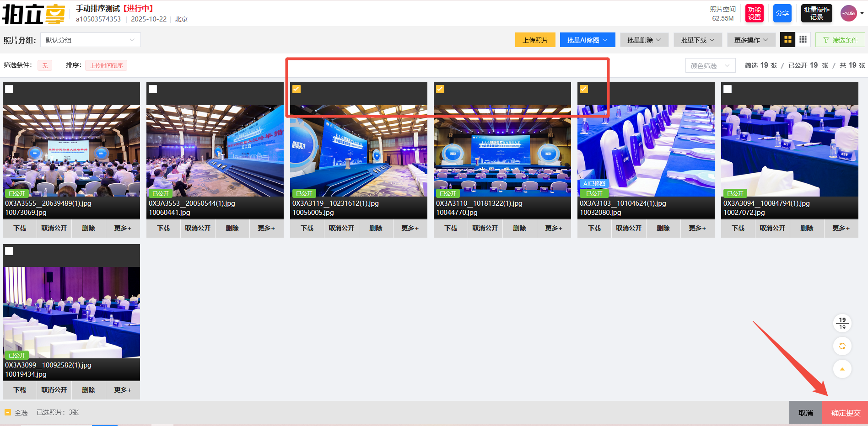This screenshot has height=426, width=868.
Task: Open 批量操作记录 black icon
Action: (x=816, y=13)
